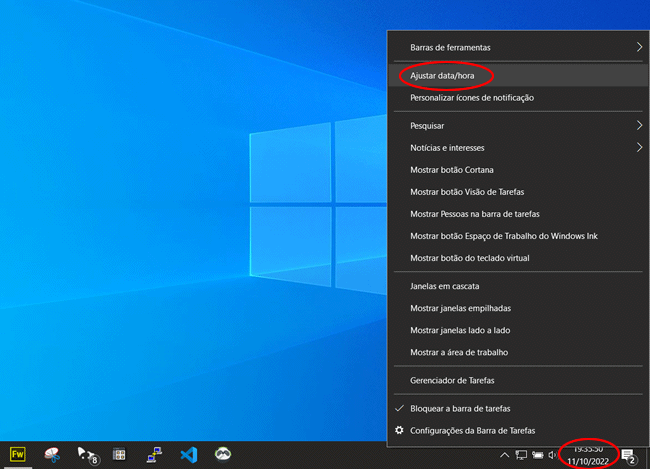Screen dimensions: 650x469
Task: Choose Gerenciador de Tarefas
Action: pos(452,380)
